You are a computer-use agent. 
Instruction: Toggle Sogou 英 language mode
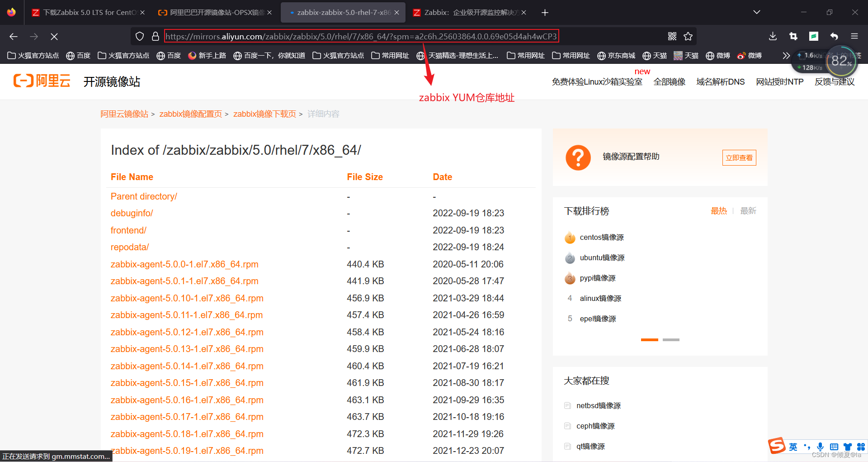click(x=793, y=447)
